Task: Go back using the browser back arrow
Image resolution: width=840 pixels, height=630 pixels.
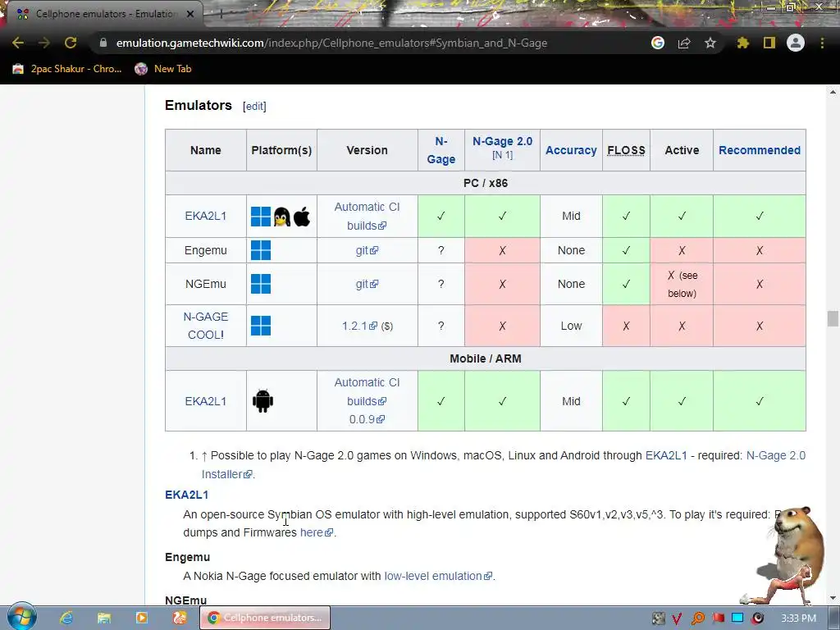Action: 18,43
